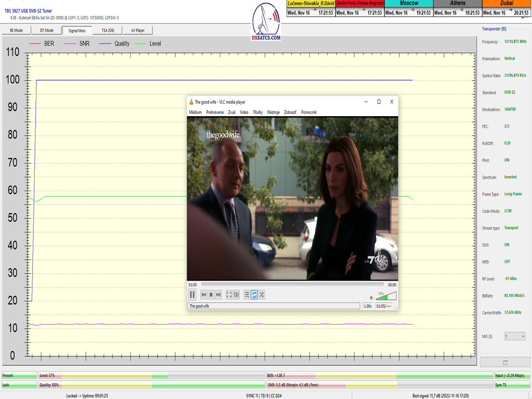Switch to the AV Player tab
The width and height of the screenshot is (532, 399).
click(x=137, y=31)
